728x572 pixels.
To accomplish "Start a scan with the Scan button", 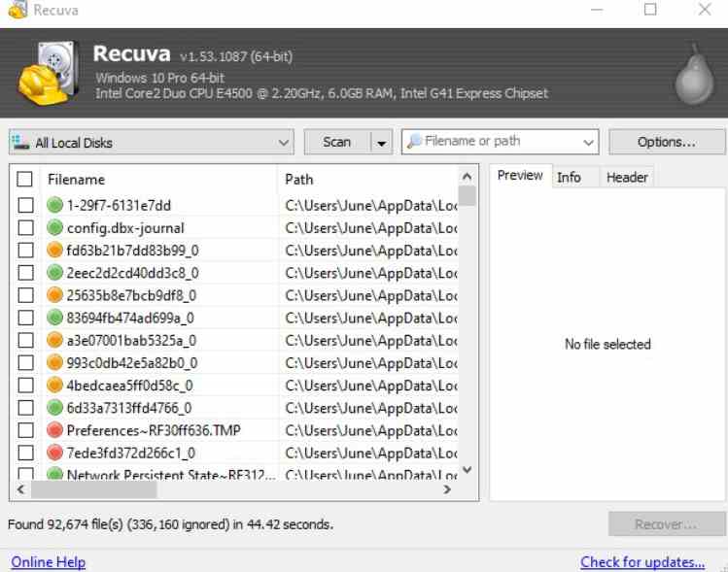I will pos(337,142).
